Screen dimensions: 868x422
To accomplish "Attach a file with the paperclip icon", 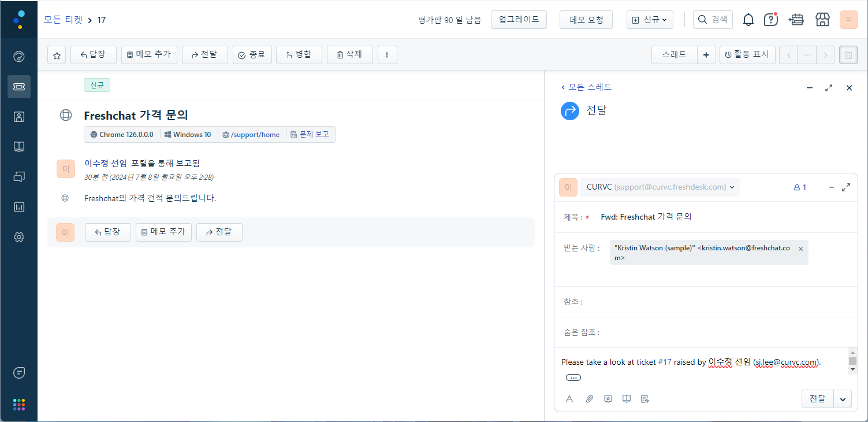I will point(589,399).
